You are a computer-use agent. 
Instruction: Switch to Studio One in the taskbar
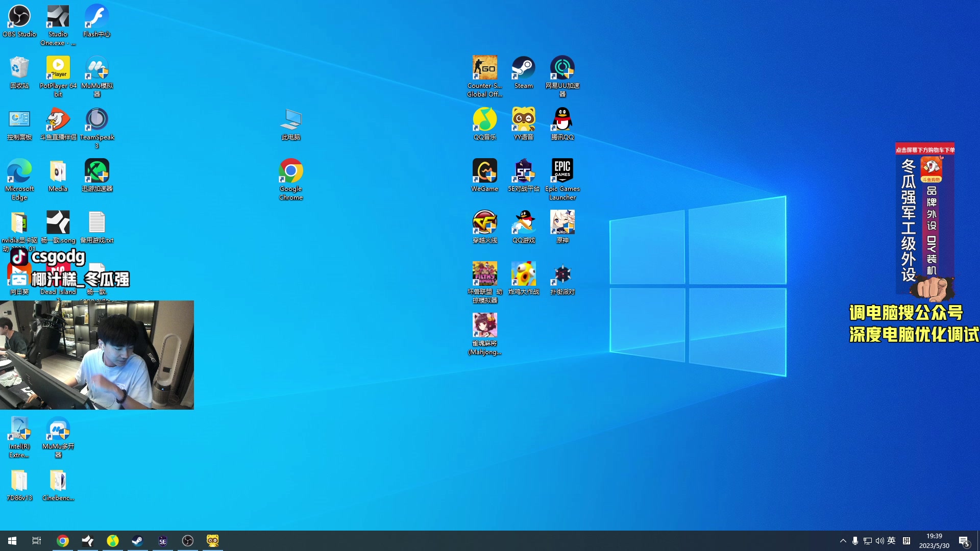(88, 541)
